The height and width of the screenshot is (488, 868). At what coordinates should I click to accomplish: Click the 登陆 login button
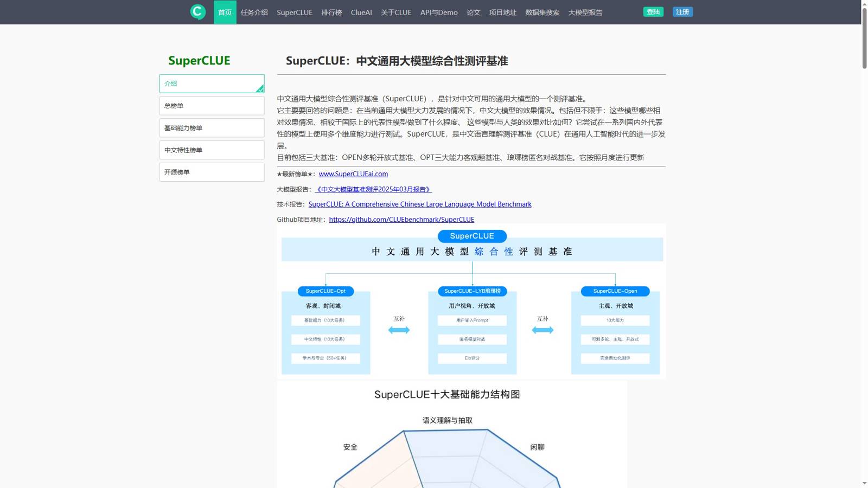pos(653,12)
